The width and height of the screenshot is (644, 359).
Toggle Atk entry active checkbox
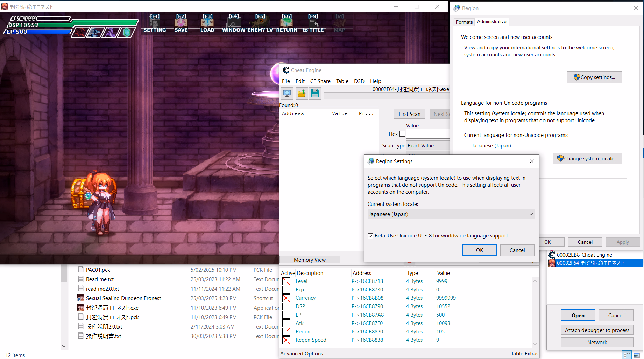coord(286,323)
